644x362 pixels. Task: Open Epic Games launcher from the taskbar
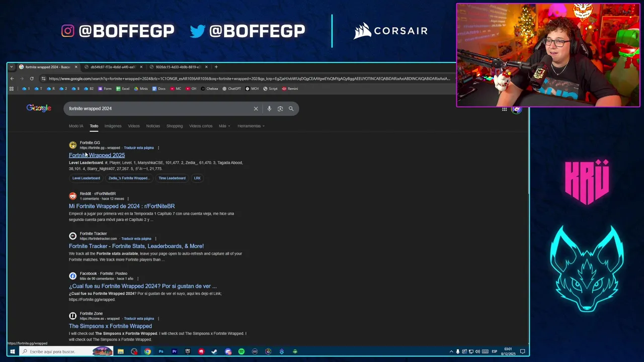tap(188, 351)
